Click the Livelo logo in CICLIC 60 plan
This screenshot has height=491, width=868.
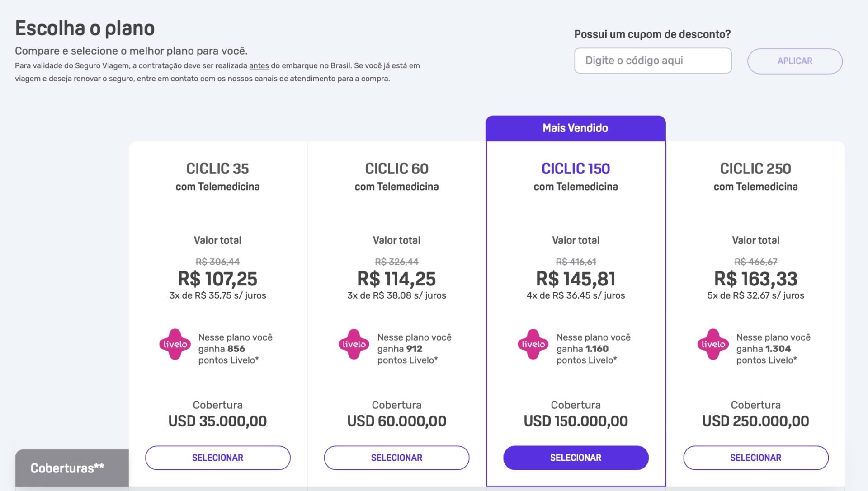pyautogui.click(x=354, y=344)
